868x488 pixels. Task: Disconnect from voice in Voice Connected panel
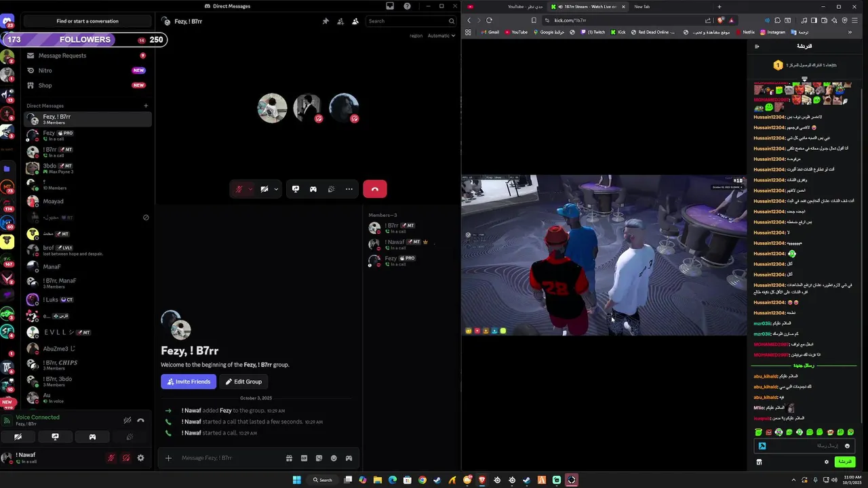(x=141, y=420)
